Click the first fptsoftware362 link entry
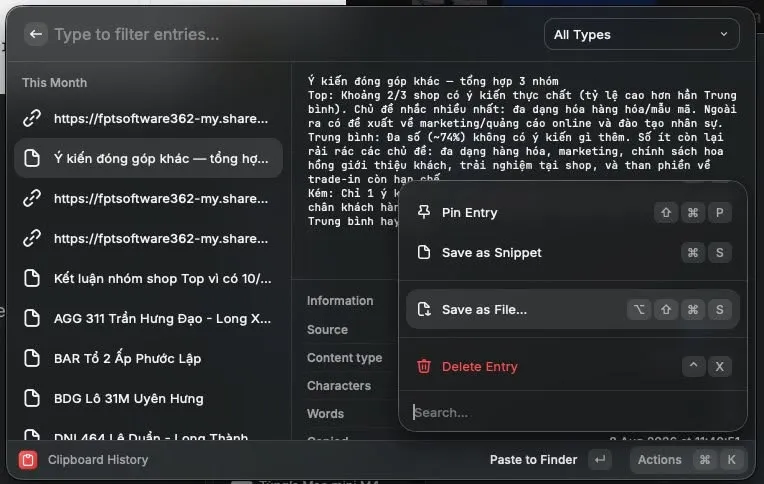Image resolution: width=764 pixels, height=484 pixels. point(149,118)
